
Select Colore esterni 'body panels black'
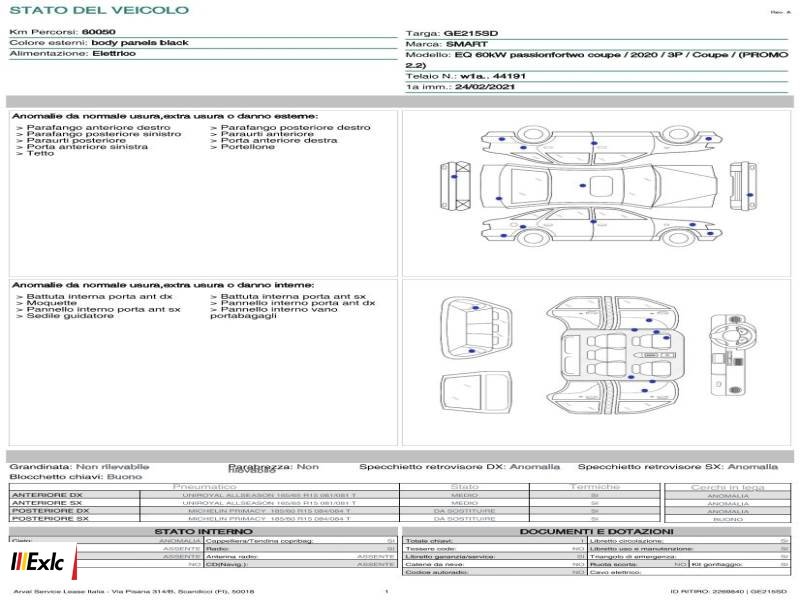pyautogui.click(x=140, y=43)
